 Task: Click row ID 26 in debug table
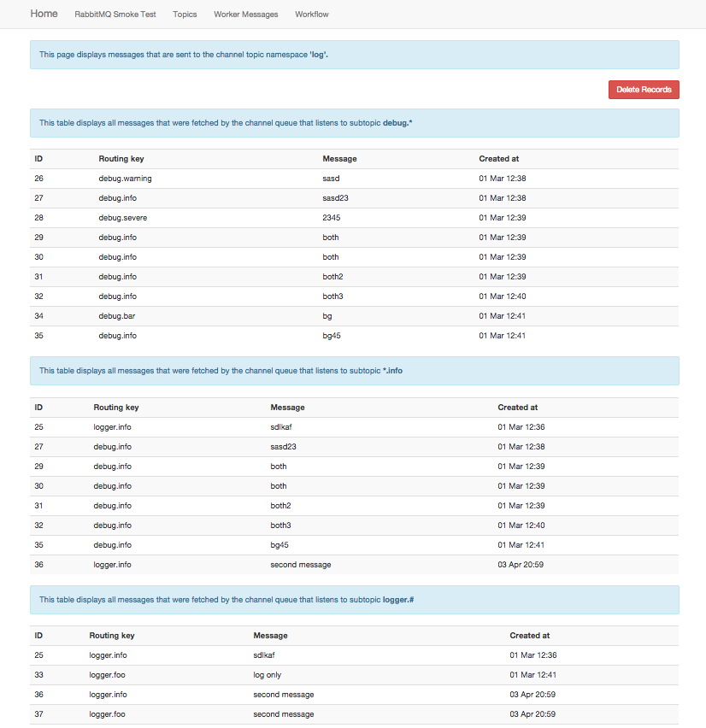39,179
